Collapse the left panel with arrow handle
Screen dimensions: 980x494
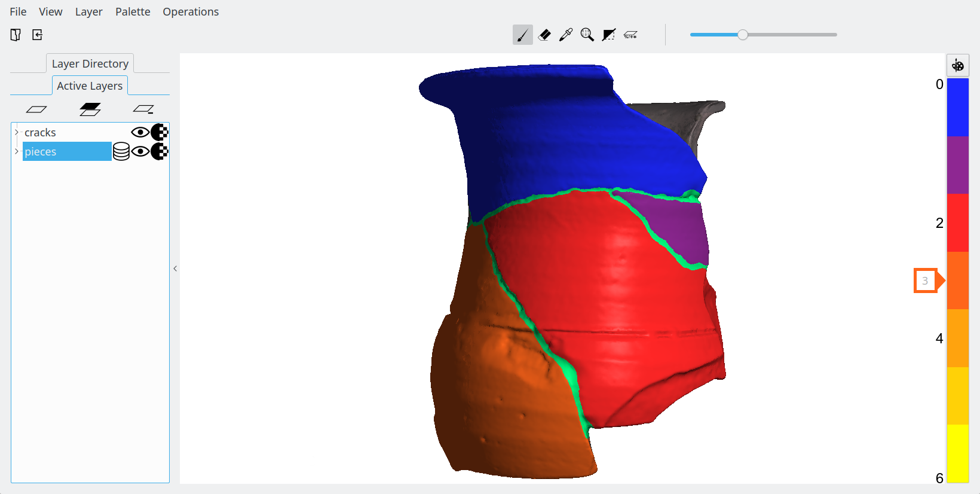pyautogui.click(x=175, y=269)
